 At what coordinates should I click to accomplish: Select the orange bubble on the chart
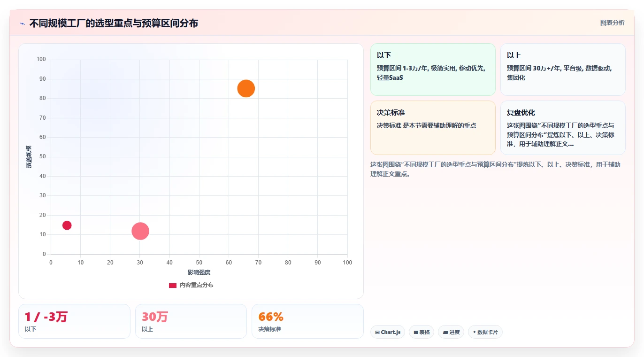(x=246, y=88)
